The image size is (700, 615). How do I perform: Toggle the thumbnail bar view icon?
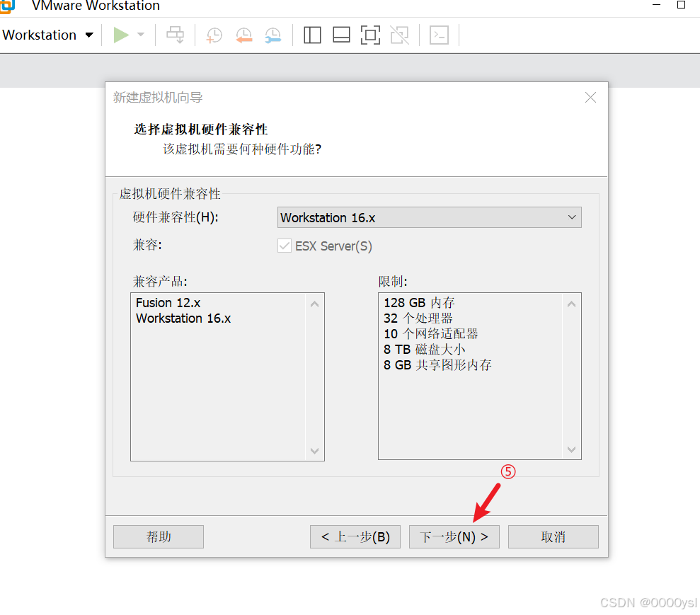click(x=341, y=35)
